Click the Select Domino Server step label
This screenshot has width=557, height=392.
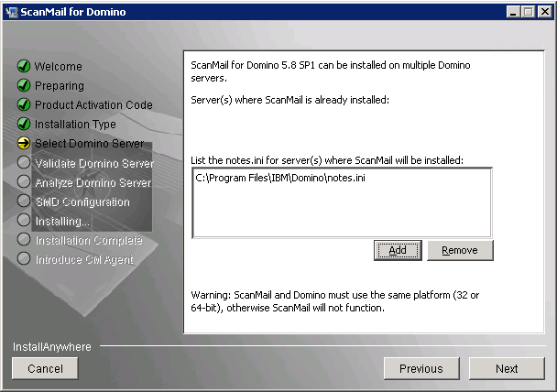tap(90, 144)
